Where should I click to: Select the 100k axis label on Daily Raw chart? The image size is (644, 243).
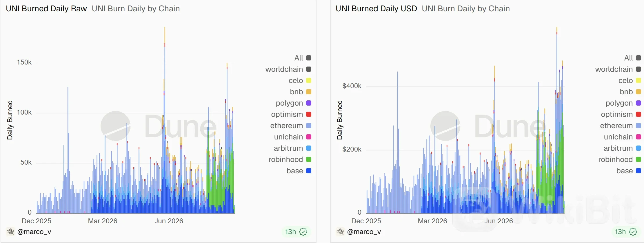click(x=24, y=112)
